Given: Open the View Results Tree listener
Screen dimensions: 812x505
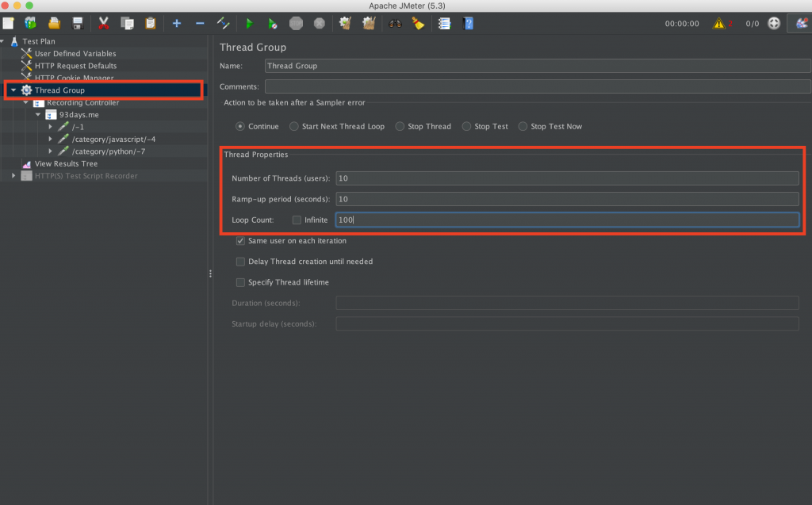Looking at the screenshot, I should point(66,163).
